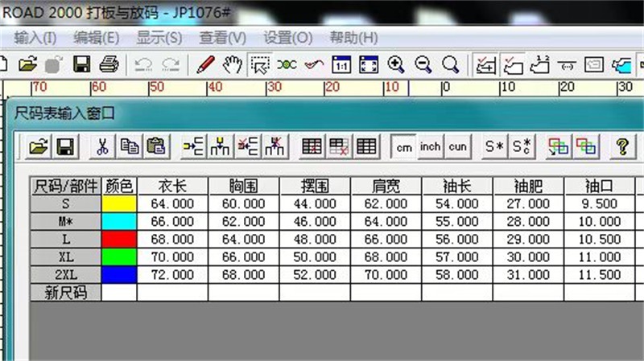Open the 设置(O) menu
Viewport: 644px width, 361px height.
click(288, 38)
